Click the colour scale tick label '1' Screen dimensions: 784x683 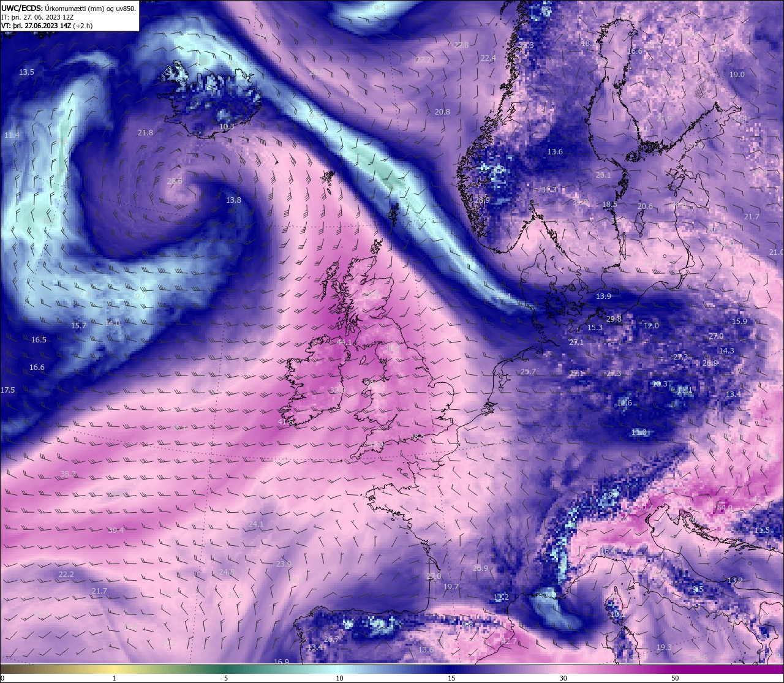114,678
